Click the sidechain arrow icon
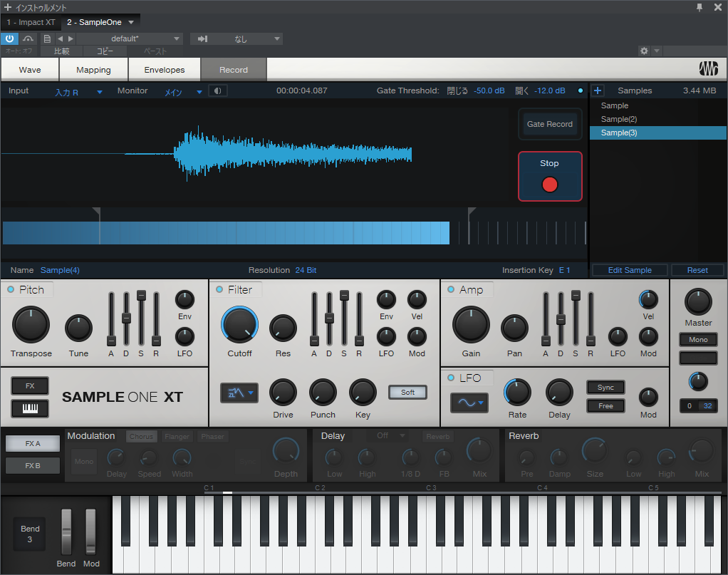 point(202,39)
